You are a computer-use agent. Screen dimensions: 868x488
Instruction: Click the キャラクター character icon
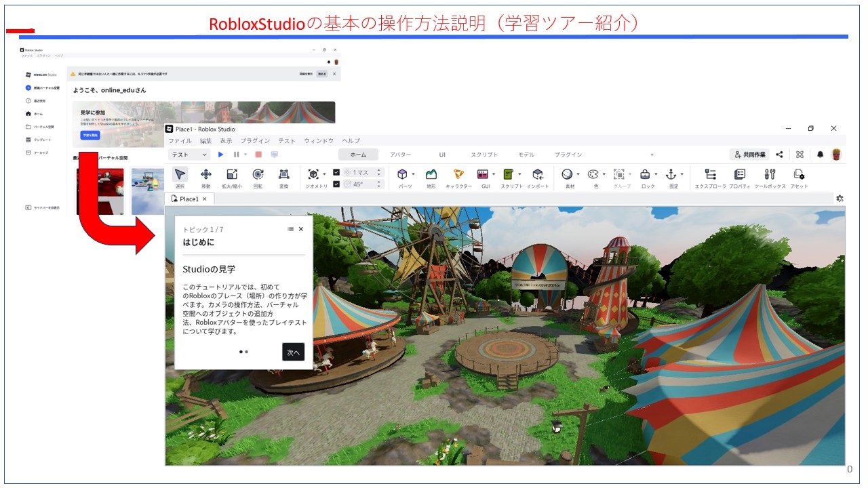(x=458, y=174)
